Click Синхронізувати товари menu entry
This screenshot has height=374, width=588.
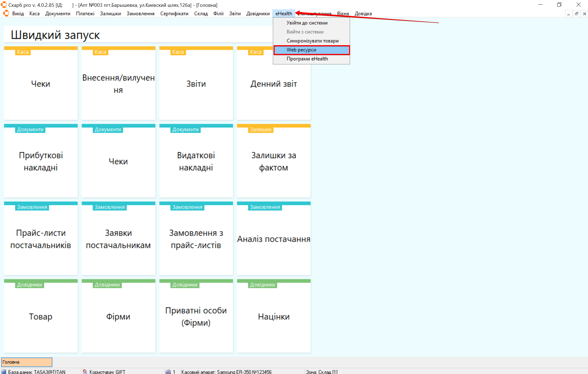312,41
